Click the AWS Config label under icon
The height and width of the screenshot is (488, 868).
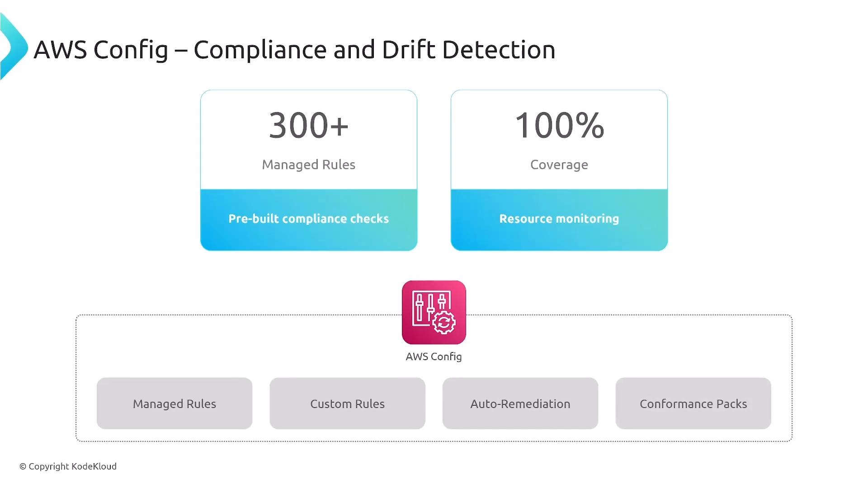pos(434,357)
